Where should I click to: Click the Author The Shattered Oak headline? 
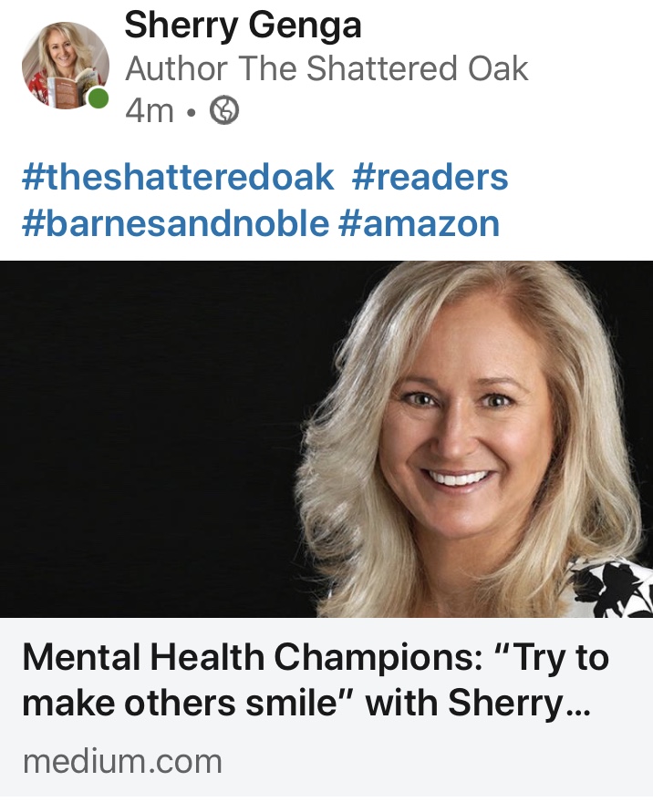[326, 68]
